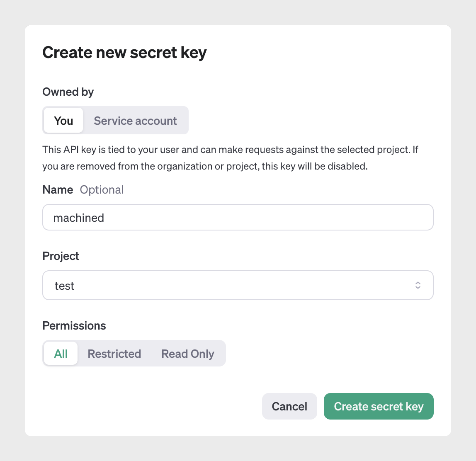Click the word test in Project selector

coord(65,286)
